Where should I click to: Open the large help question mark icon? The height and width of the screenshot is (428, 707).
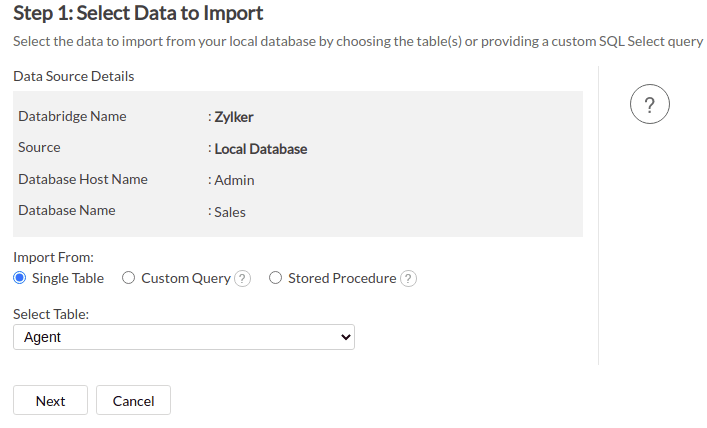649,106
